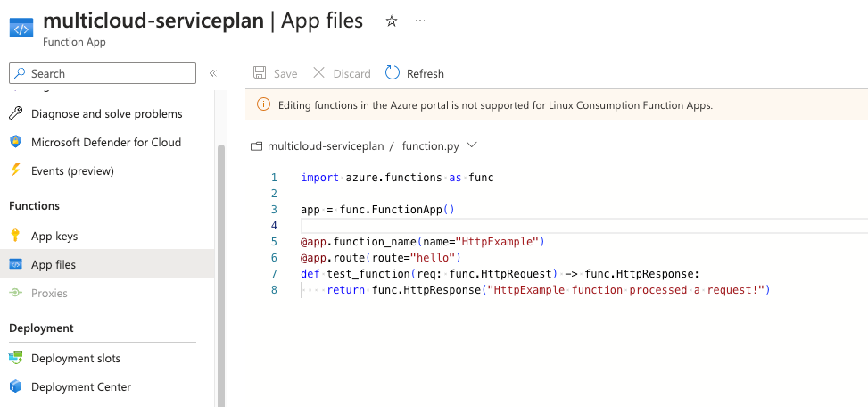
Task: Open Diagnose and solve problems
Action: click(x=107, y=113)
